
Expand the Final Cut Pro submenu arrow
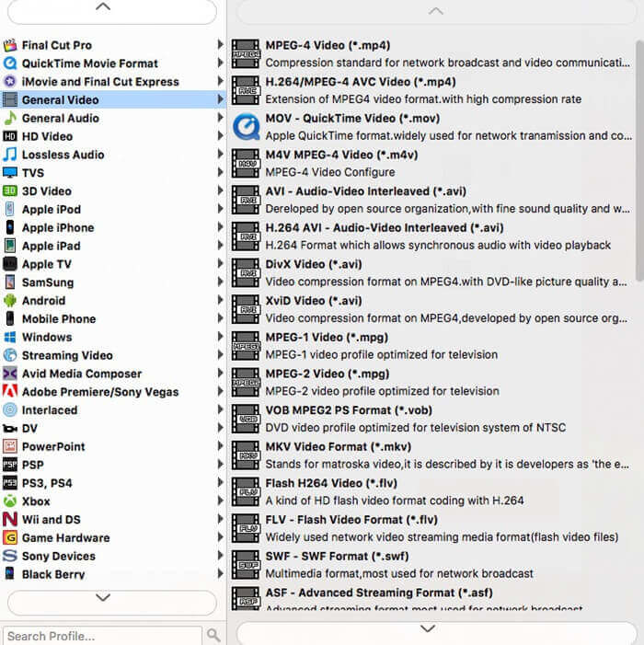tap(220, 44)
